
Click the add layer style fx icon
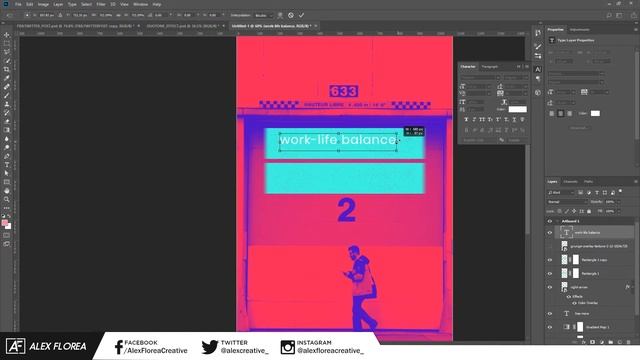pyautogui.click(x=583, y=342)
